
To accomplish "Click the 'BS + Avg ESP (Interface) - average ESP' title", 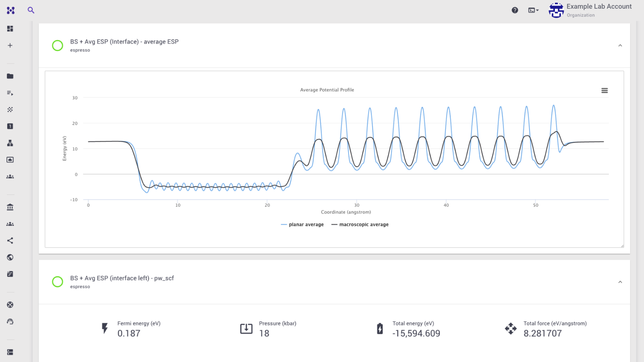I will 124,42.
